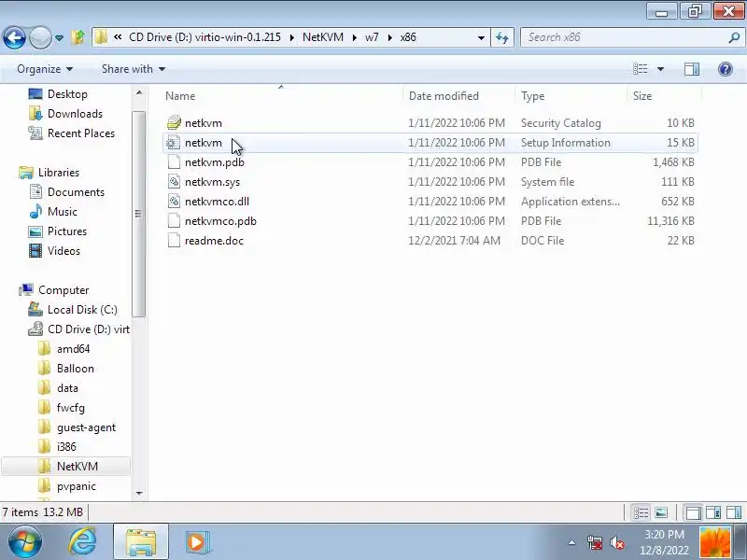Click the Forward navigation arrow
Viewport: 747px width, 560px height.
(x=40, y=37)
